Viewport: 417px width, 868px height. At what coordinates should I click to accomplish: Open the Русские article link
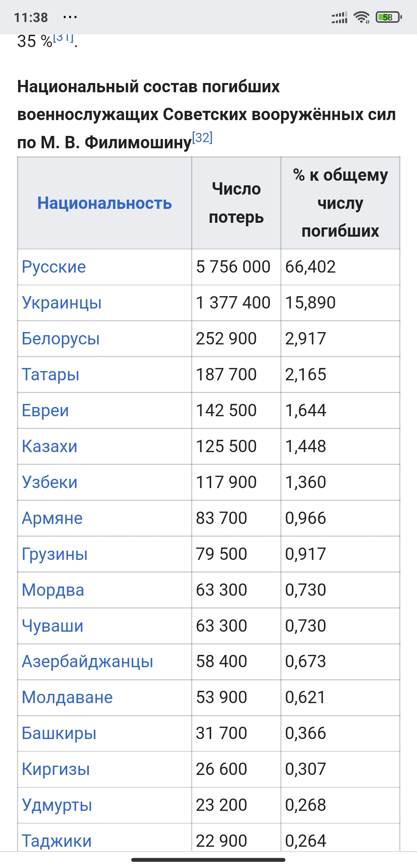click(x=54, y=267)
